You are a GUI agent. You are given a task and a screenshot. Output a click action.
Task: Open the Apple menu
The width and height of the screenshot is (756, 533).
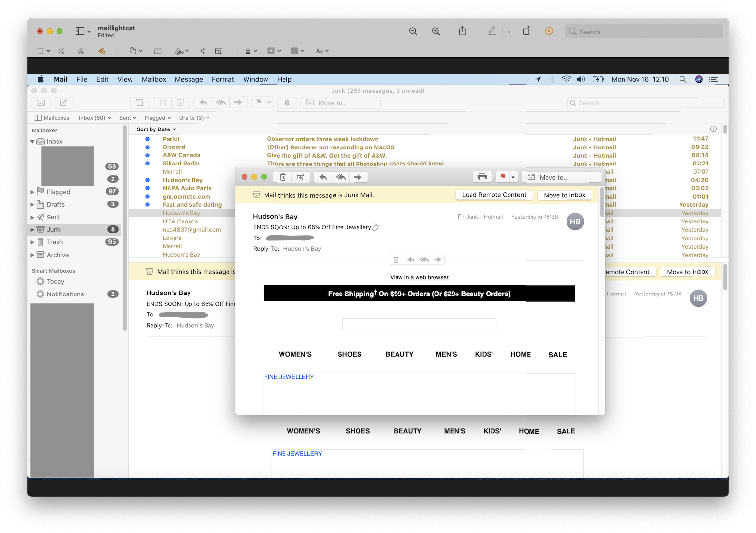pos(40,79)
